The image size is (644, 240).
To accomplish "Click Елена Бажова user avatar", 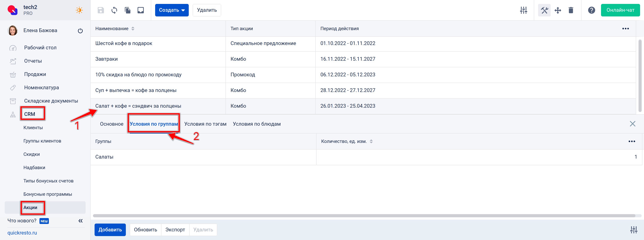I will pyautogui.click(x=13, y=31).
